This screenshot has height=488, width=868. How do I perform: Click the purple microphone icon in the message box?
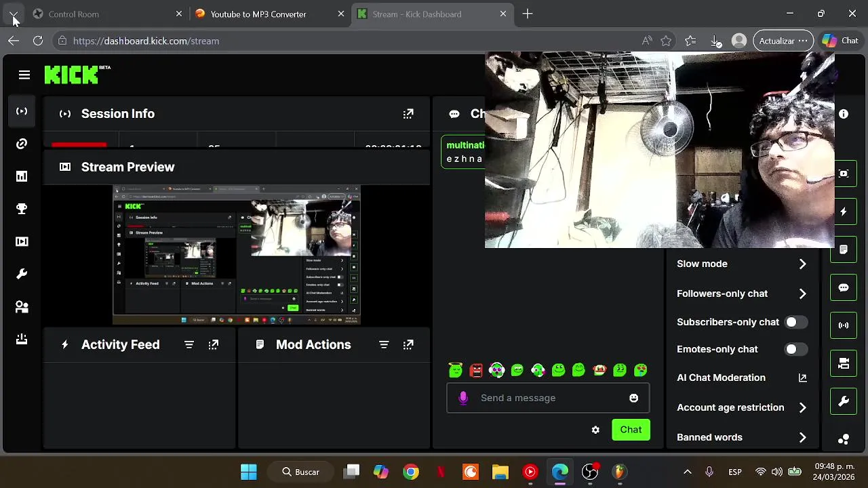coord(463,399)
